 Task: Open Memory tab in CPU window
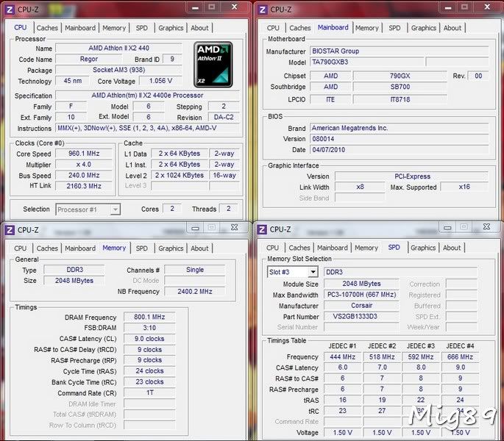click(114, 28)
